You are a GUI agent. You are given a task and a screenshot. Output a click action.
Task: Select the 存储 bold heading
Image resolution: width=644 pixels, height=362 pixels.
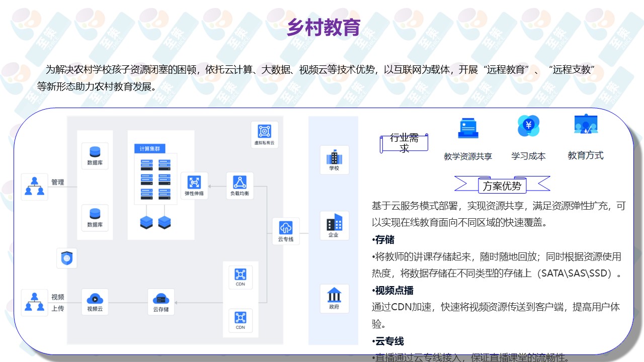[384, 239]
